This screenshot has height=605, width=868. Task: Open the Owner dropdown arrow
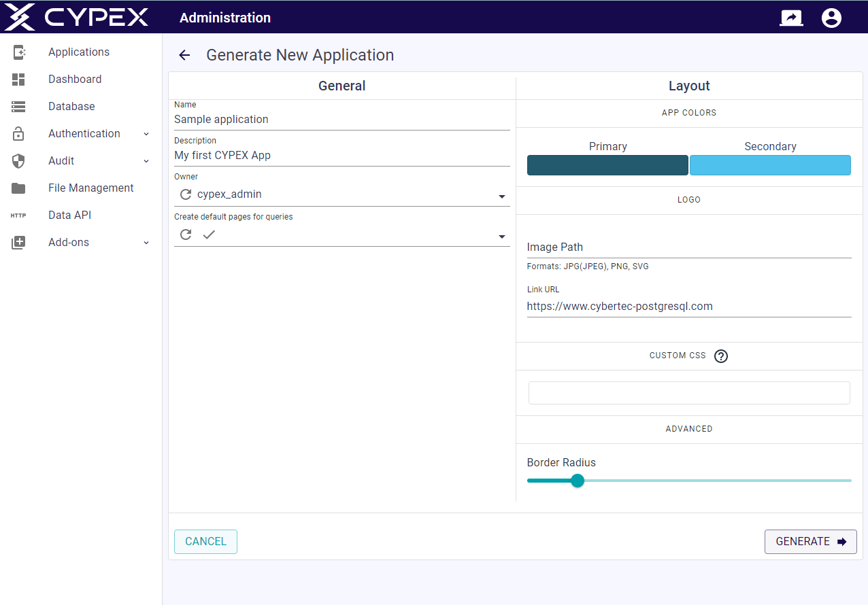[x=502, y=196]
